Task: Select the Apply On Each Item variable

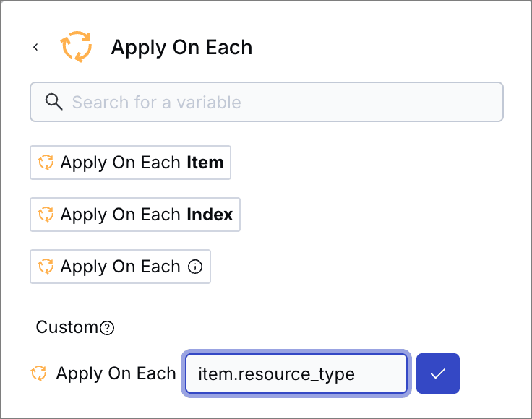Action: click(x=130, y=163)
